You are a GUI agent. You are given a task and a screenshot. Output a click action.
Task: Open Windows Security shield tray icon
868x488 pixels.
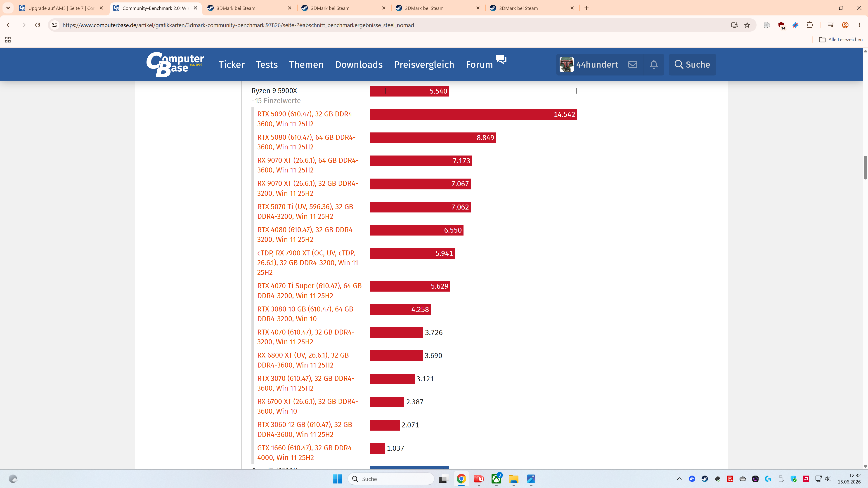point(794,479)
